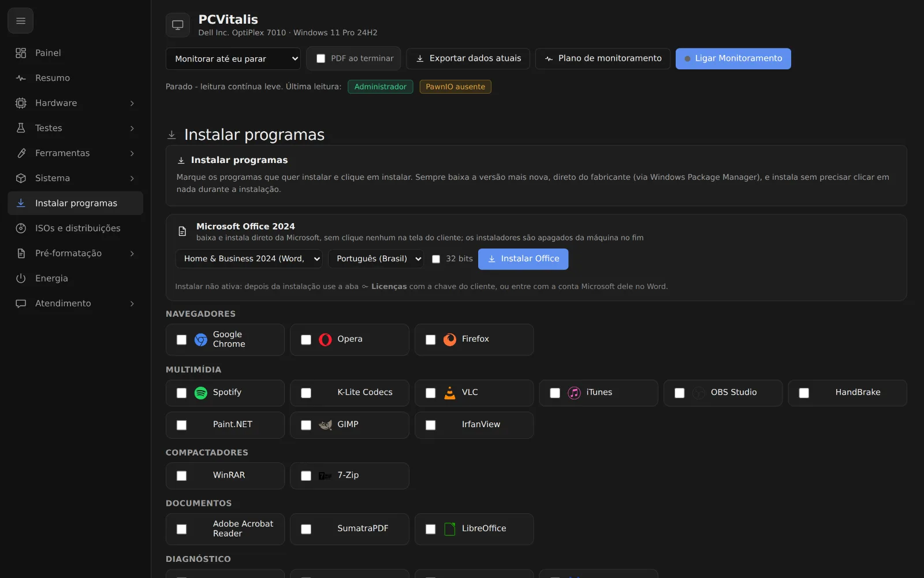The width and height of the screenshot is (924, 578).
Task: Click the PCVitalis monitor icon in header
Action: 178,25
